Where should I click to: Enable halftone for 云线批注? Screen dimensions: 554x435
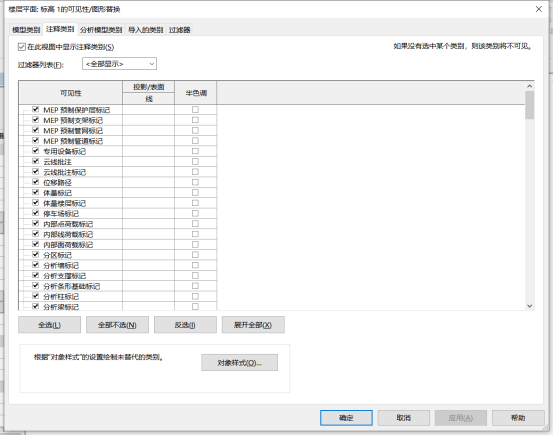click(x=195, y=161)
